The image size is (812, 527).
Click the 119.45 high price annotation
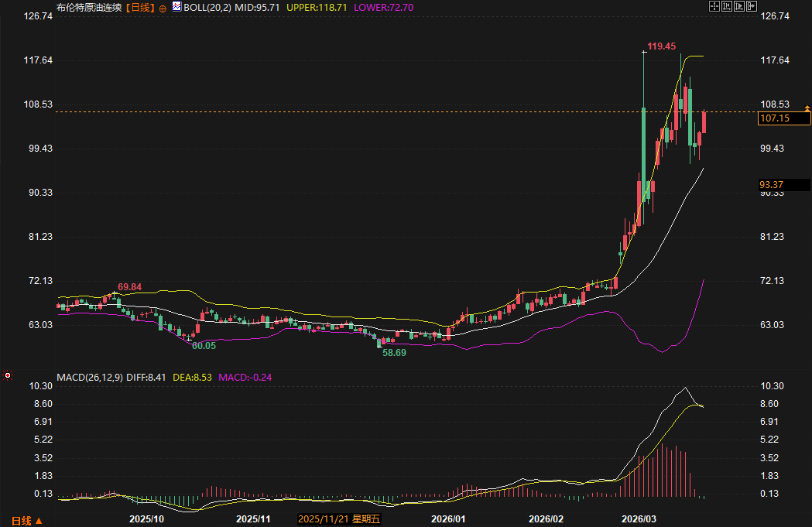[x=661, y=46]
